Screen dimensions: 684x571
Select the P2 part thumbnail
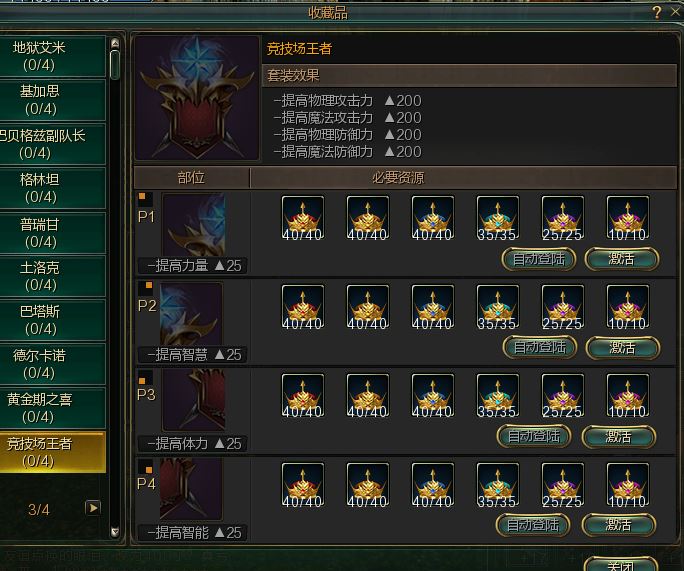tap(191, 315)
